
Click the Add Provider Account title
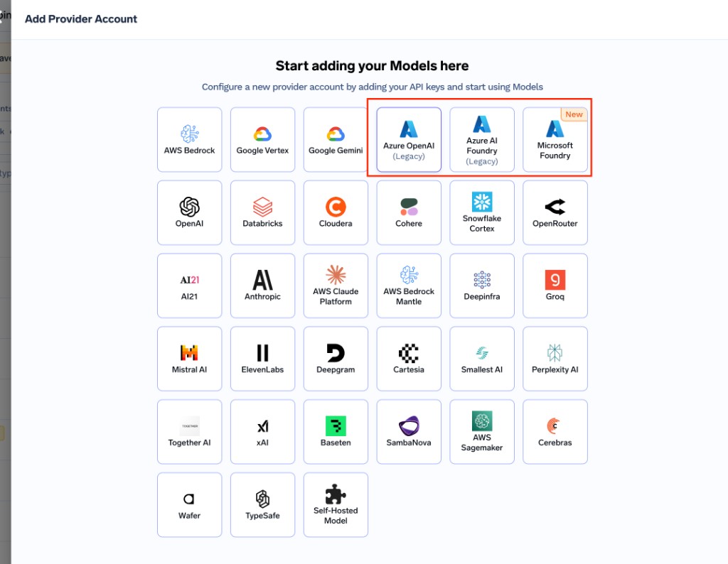pos(81,19)
